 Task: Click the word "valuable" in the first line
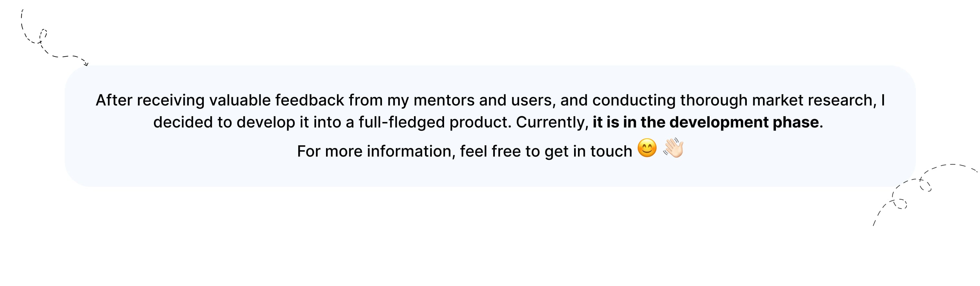click(240, 100)
